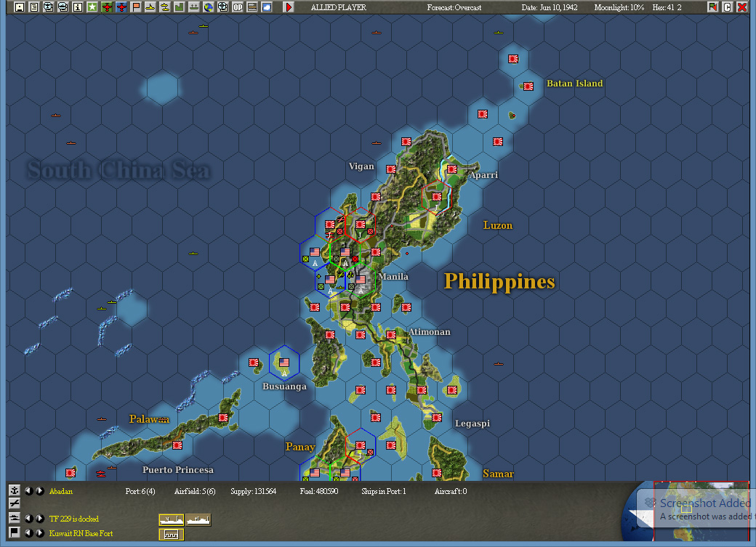The width and height of the screenshot is (756, 547).
Task: Select the US unit in Manila hex
Action: tap(360, 280)
